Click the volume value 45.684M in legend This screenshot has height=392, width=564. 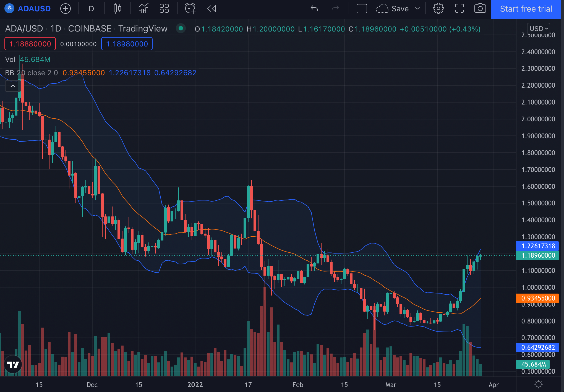coord(35,59)
